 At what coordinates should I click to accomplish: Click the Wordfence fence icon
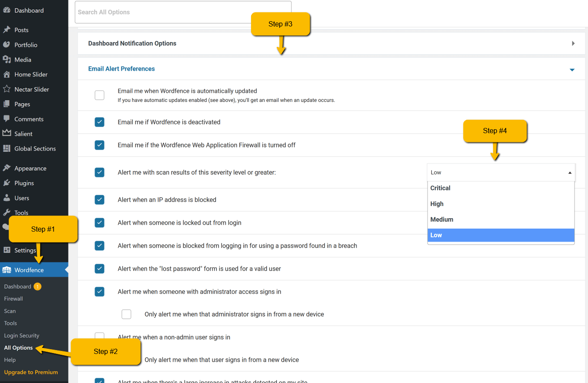(7, 270)
